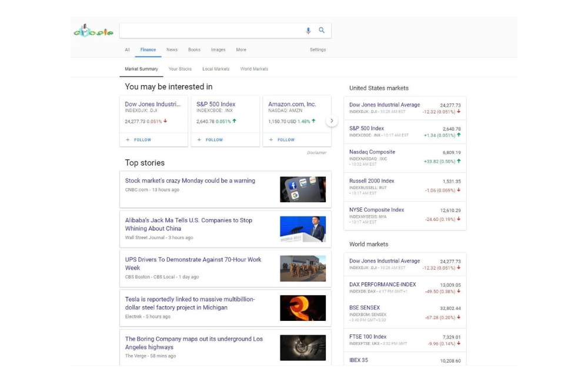
Task: Follow the Dow Jones Industrial card
Action: 139,140
